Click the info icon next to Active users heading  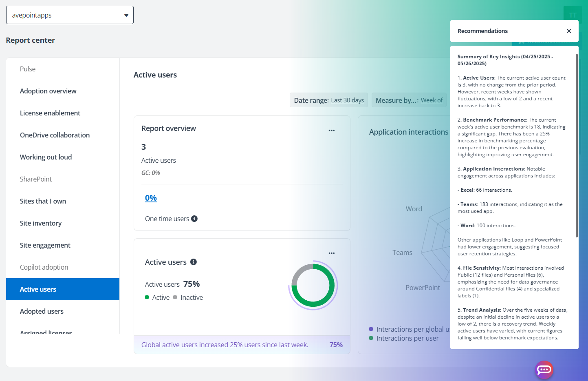click(193, 262)
